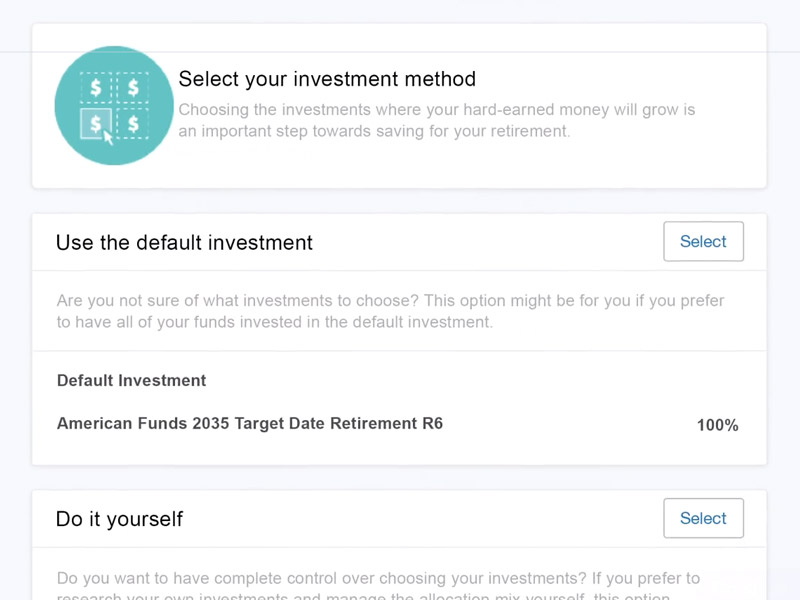The height and width of the screenshot is (600, 800).
Task: Click the top-right dashed dollar sign box
Action: (x=133, y=88)
